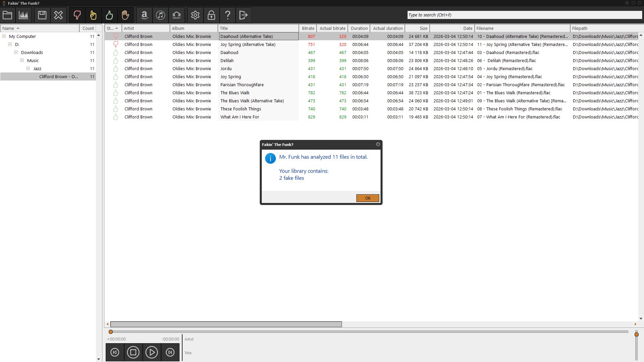The height and width of the screenshot is (362, 644).
Task: Click the playback position slider handle
Action: pos(111,332)
